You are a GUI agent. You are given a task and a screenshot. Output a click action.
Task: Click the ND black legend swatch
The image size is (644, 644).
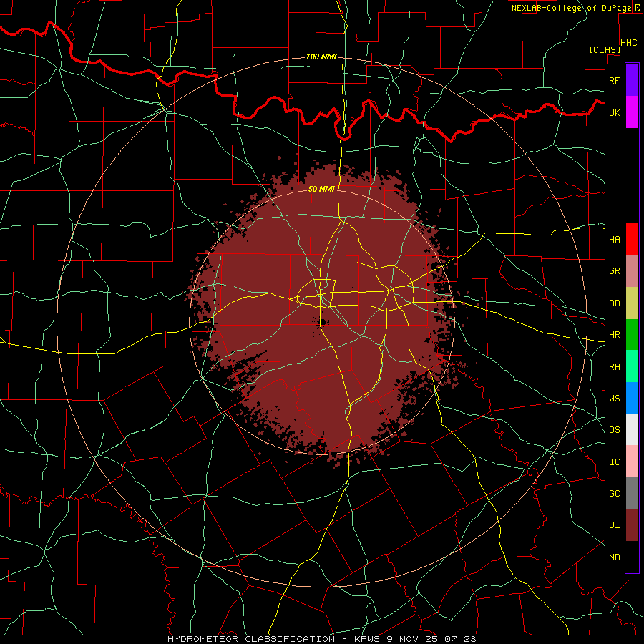pos(632,557)
